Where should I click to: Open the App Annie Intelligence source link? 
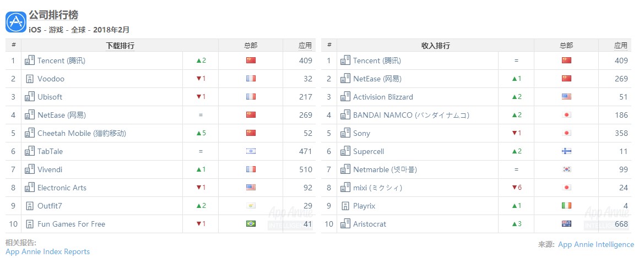(x=596, y=244)
